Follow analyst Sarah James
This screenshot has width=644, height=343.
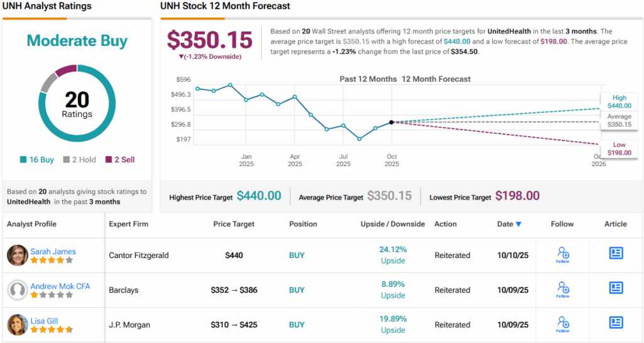563,254
